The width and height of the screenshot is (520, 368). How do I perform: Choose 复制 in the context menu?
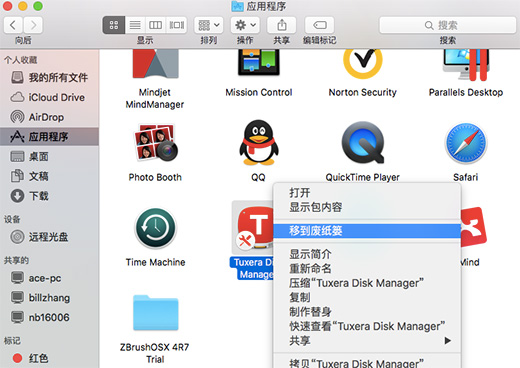[x=367, y=297]
